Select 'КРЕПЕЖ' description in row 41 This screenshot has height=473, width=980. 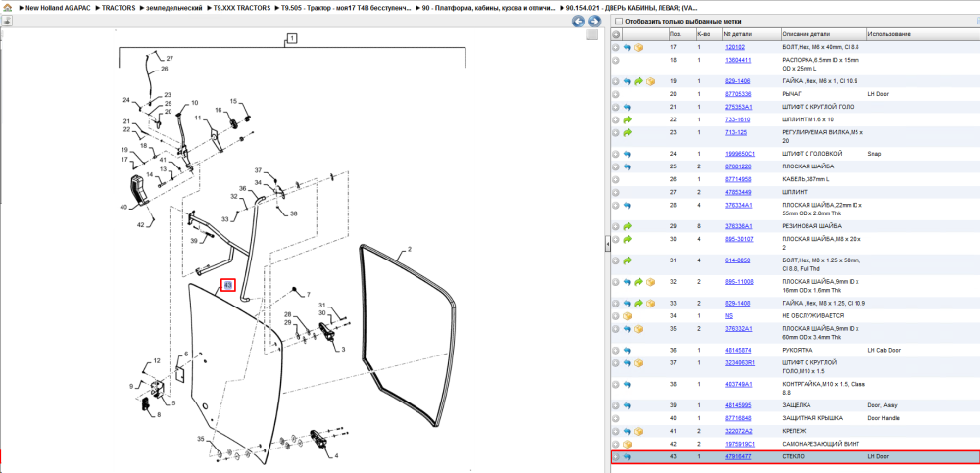coord(795,431)
